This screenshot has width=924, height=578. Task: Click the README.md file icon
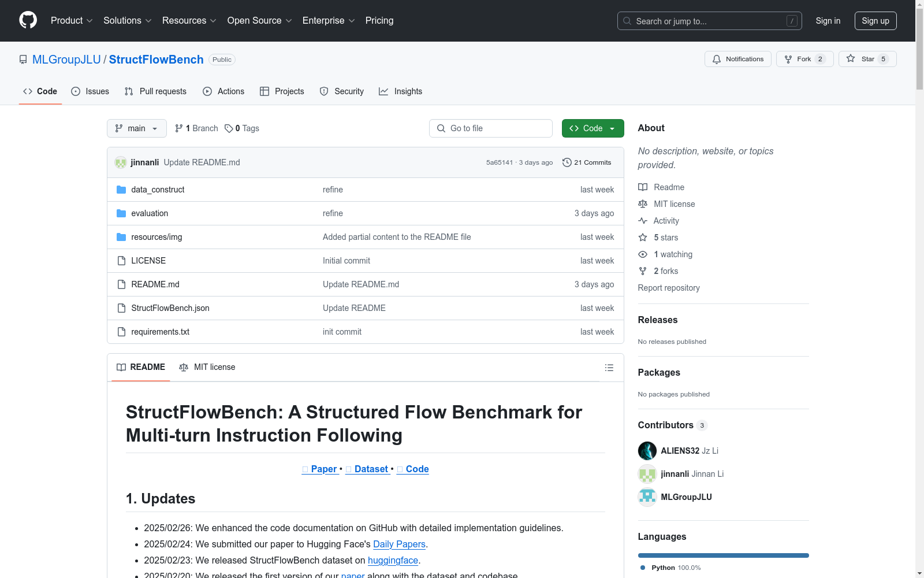(121, 284)
